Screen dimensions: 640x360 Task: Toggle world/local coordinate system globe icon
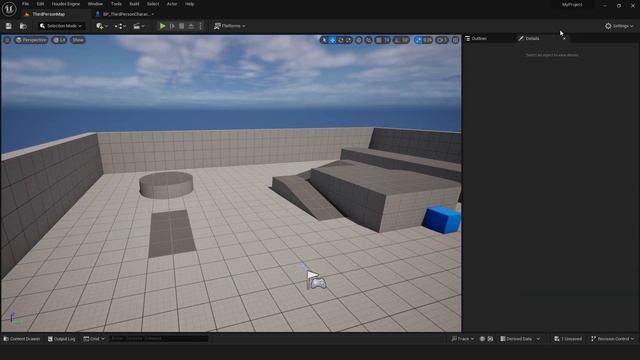358,40
